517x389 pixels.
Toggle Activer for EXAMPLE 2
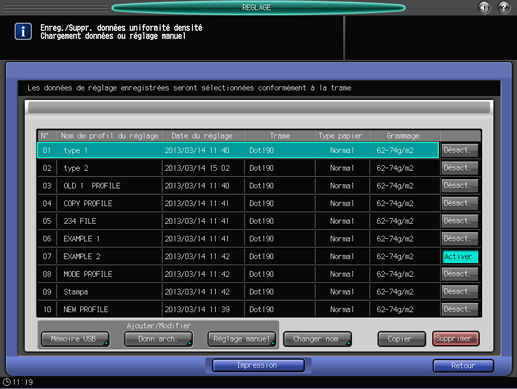tap(460, 256)
